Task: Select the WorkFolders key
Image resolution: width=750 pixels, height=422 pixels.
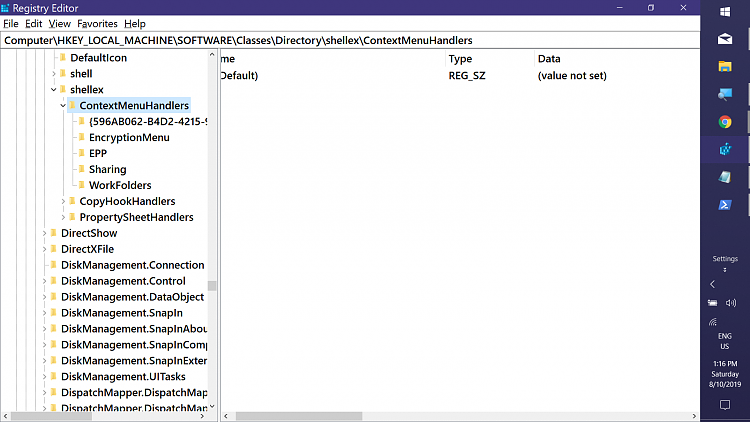Action: pyautogui.click(x=120, y=185)
